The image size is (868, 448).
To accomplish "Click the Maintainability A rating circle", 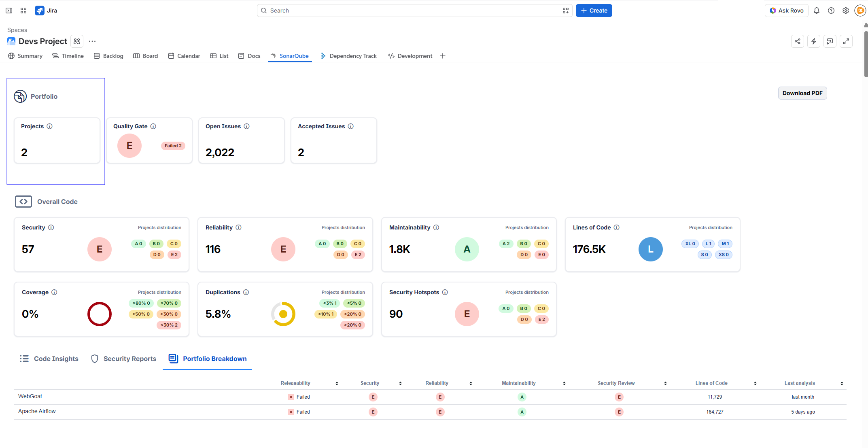I will 467,249.
